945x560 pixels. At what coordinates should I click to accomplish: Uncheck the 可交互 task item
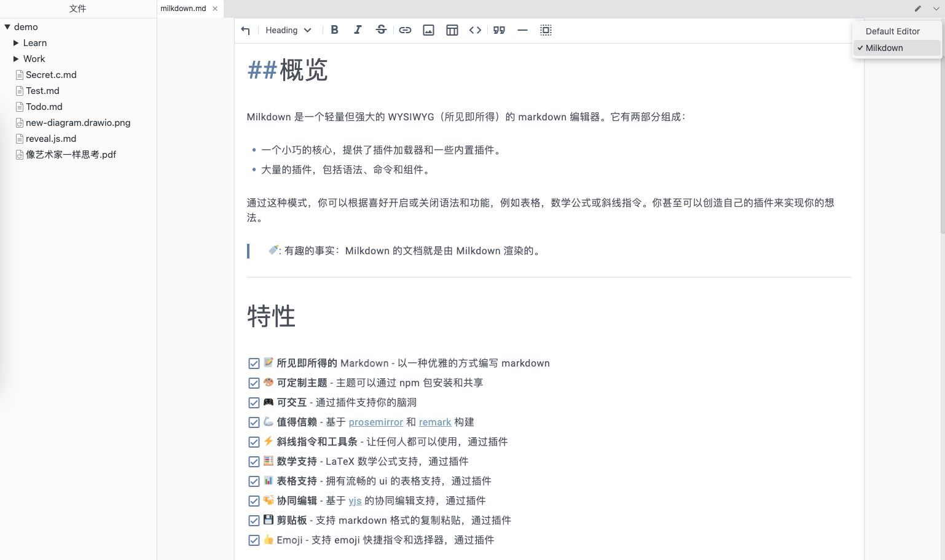(x=254, y=403)
